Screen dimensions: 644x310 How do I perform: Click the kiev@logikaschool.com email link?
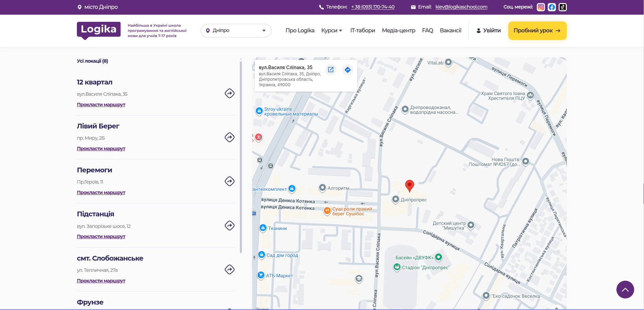461,7
